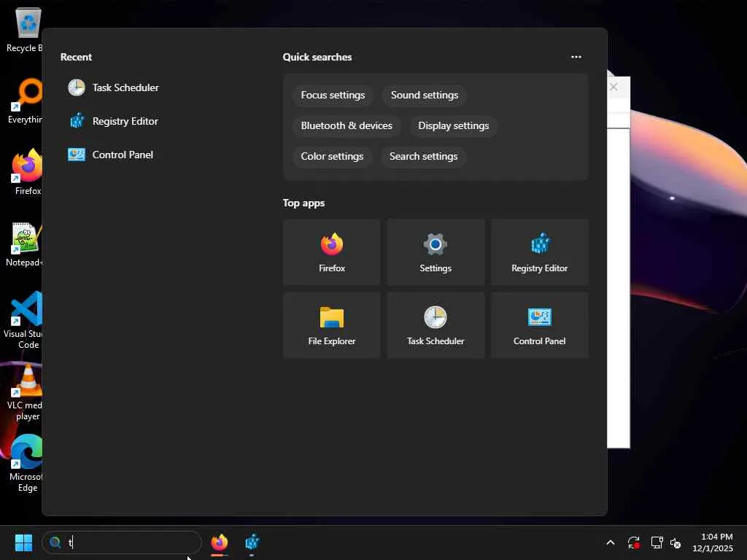Screen dimensions: 747x560
Task: Select the VLC media player desktop shortcut
Action: tap(26, 392)
